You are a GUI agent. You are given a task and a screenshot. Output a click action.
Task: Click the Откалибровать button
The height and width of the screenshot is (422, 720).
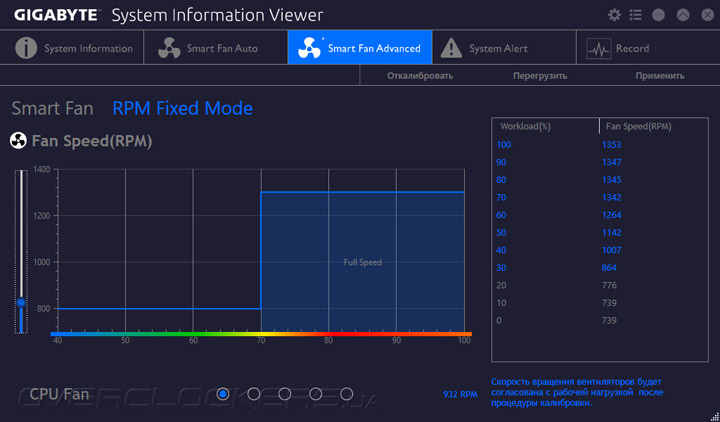click(420, 76)
